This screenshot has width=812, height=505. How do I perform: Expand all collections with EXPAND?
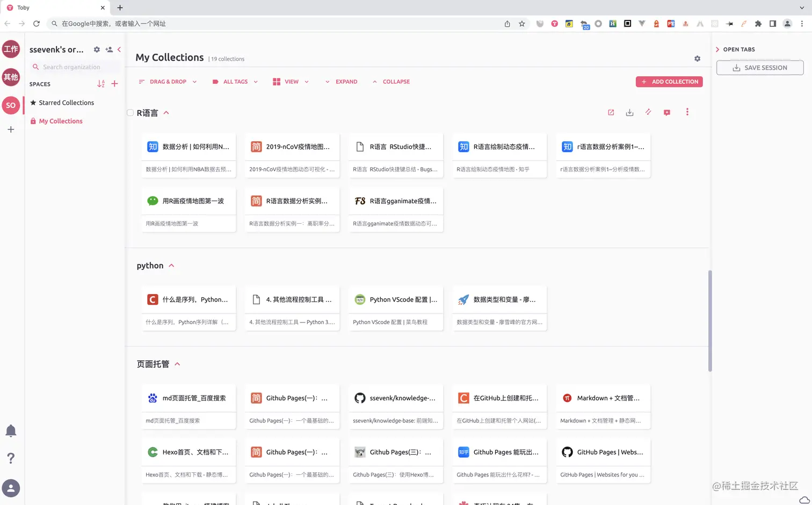pos(341,82)
